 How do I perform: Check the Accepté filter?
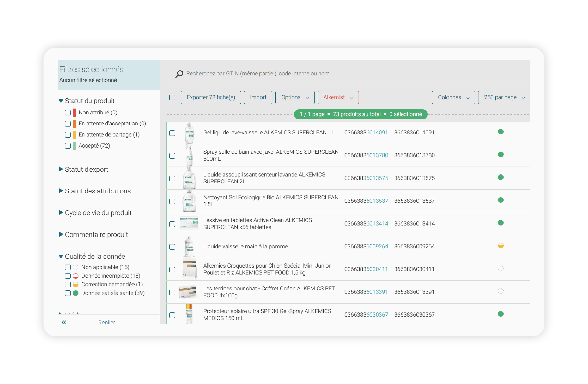click(x=68, y=146)
